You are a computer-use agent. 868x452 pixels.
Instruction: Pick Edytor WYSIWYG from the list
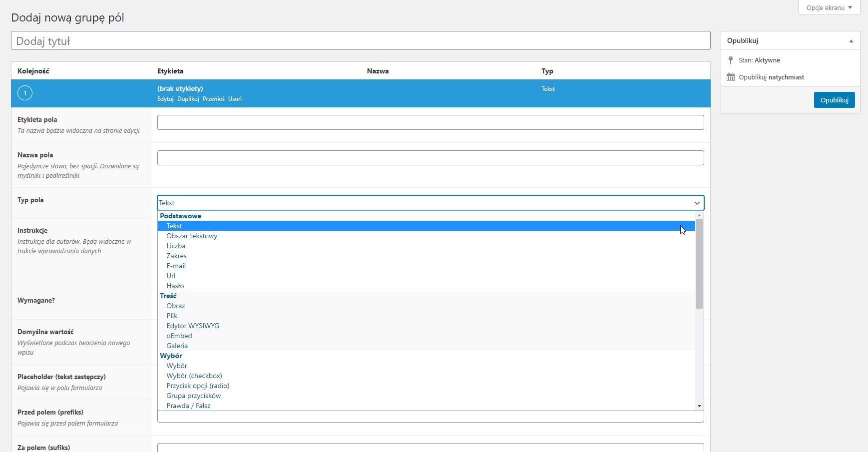tap(193, 326)
